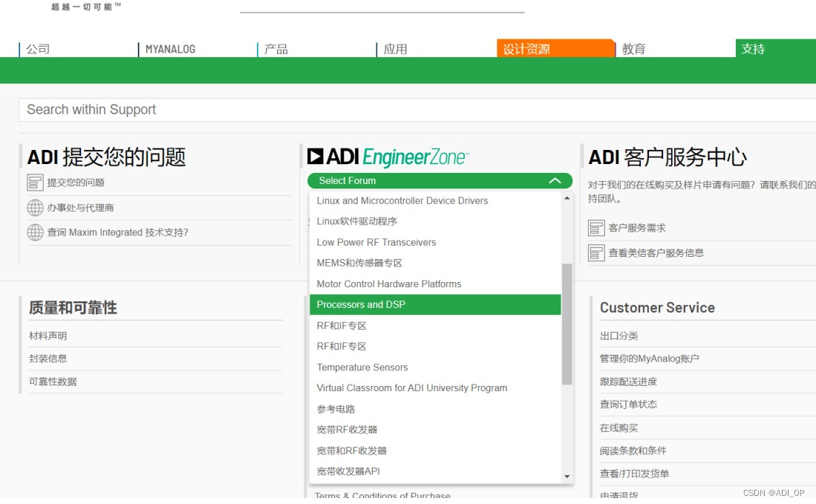Viewport: 816px width, 504px height.
Task: Open the 查询订单状态 link
Action: pos(628,404)
